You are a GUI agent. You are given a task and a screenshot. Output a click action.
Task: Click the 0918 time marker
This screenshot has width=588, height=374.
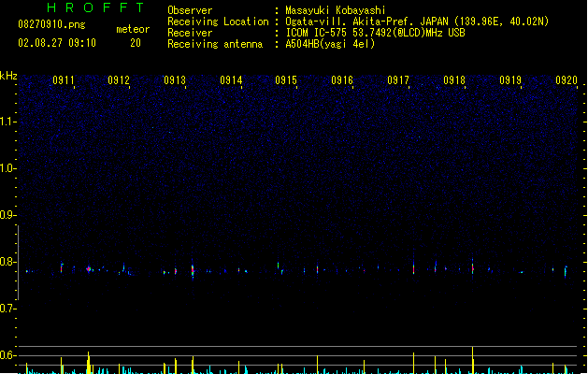pos(454,80)
